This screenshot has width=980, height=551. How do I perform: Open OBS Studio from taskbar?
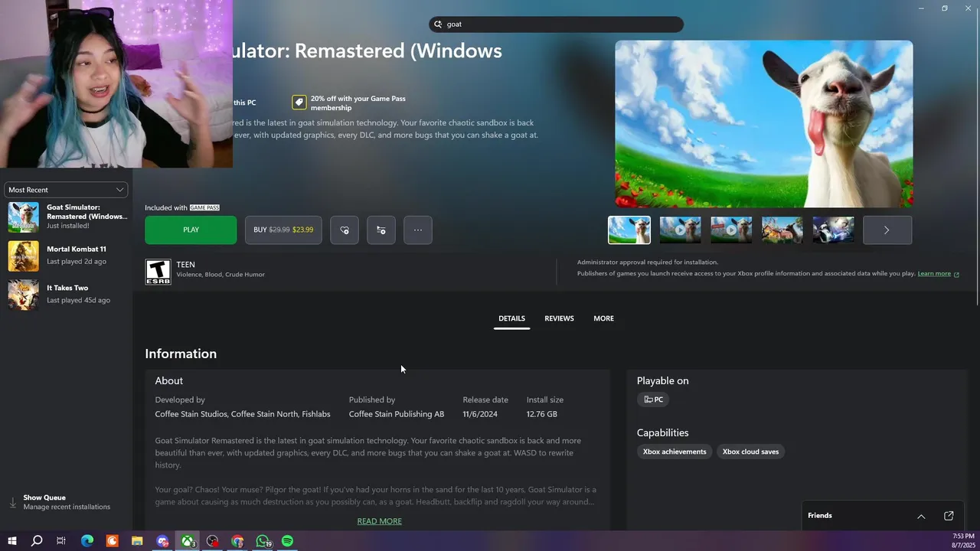pyautogui.click(x=212, y=541)
